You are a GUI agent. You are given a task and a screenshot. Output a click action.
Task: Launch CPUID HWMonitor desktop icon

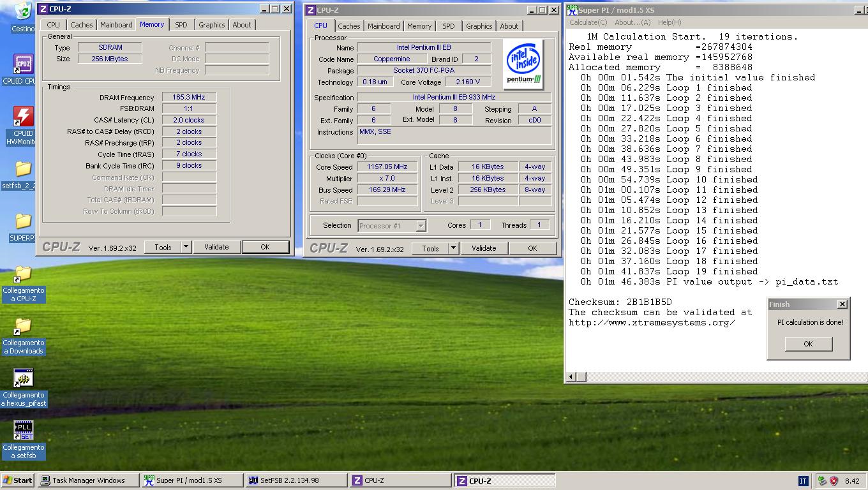click(x=23, y=117)
